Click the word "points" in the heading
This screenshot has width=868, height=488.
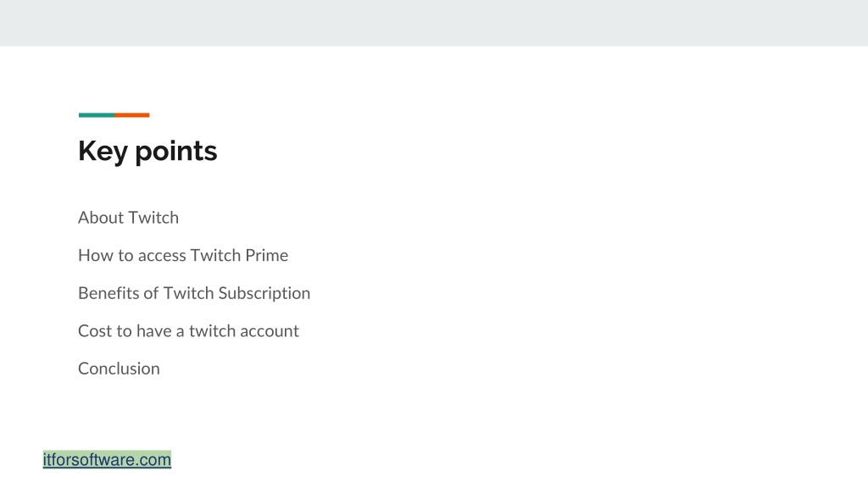pyautogui.click(x=176, y=152)
